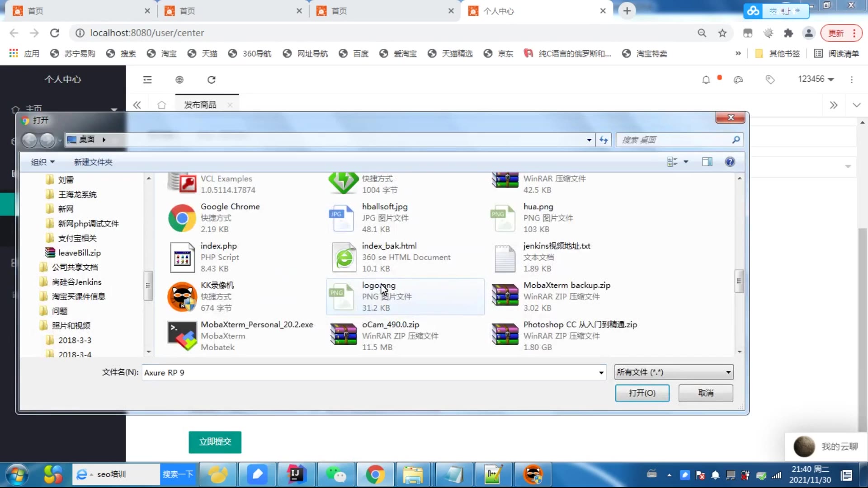
Task: Select oCam_490.0.zip archive
Action: [x=405, y=336]
